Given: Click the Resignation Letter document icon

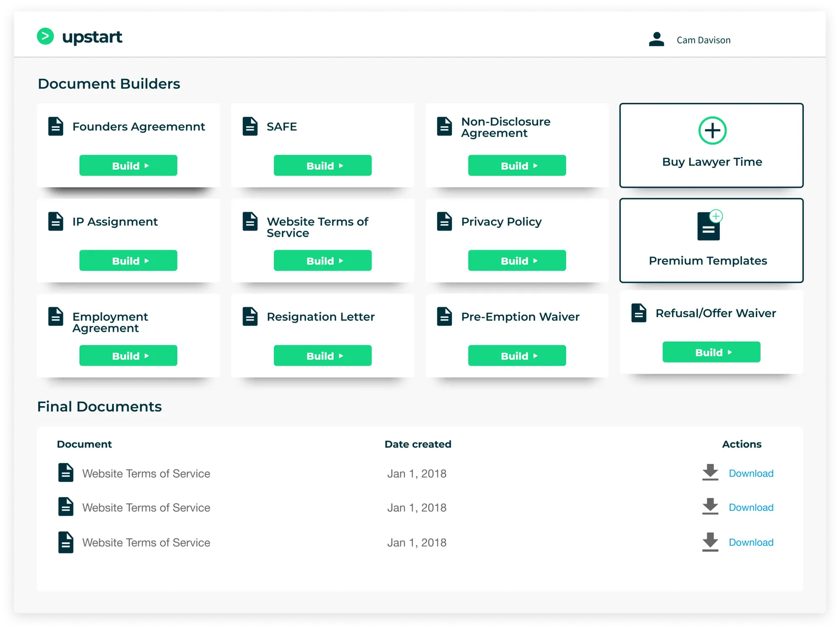Looking at the screenshot, I should click(x=250, y=316).
